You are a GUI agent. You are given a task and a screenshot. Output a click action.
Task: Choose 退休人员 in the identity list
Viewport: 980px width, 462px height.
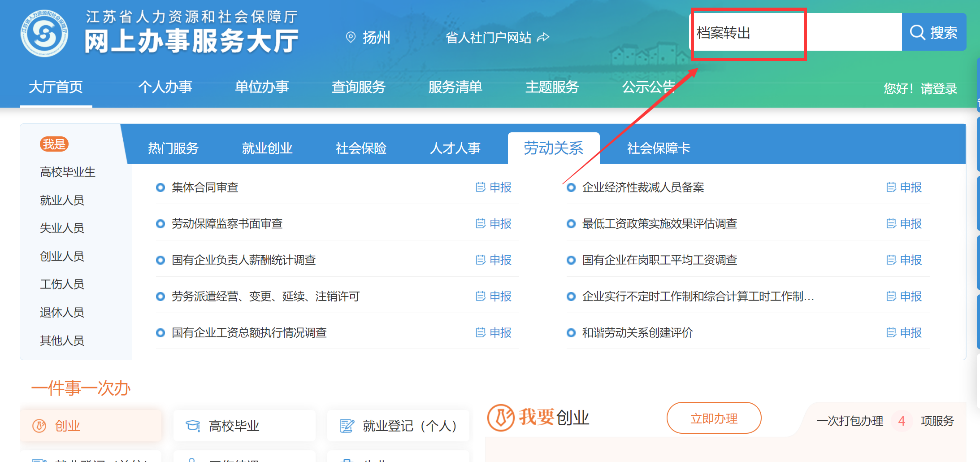[62, 312]
